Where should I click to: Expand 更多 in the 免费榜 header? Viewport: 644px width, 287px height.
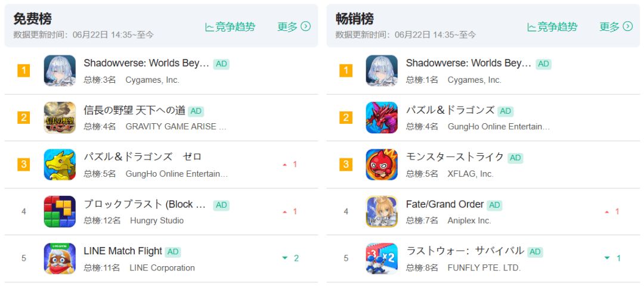click(x=294, y=27)
